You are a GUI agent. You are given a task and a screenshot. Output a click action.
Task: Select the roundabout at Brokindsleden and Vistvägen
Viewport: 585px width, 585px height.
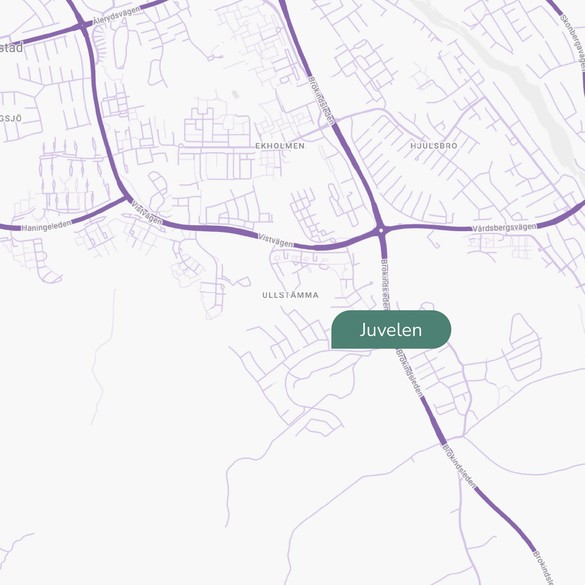(x=381, y=231)
